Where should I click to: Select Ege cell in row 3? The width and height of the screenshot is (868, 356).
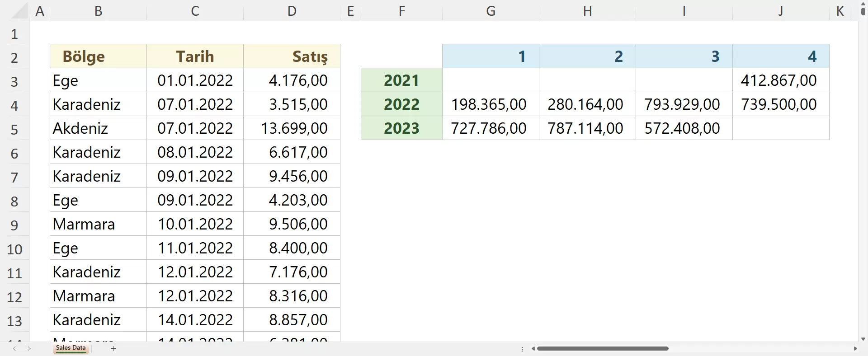tap(98, 80)
